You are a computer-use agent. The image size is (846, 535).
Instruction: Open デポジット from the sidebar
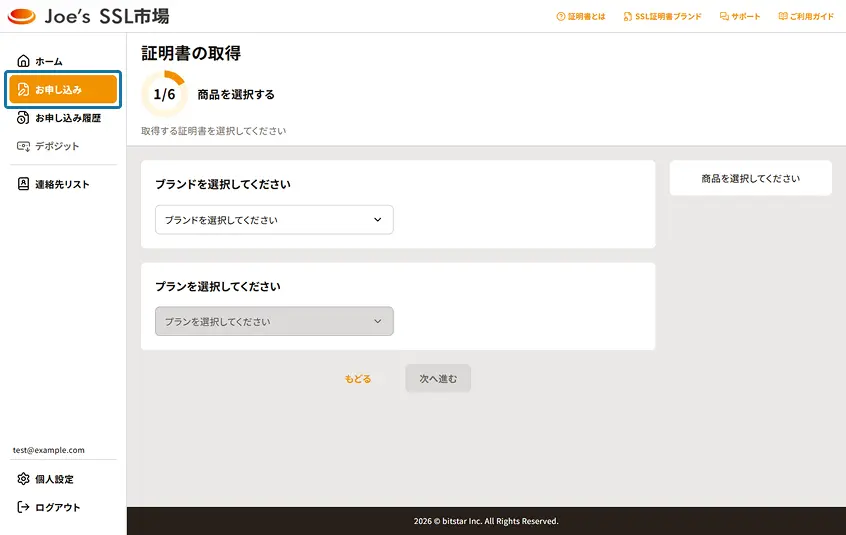[x=63, y=146]
